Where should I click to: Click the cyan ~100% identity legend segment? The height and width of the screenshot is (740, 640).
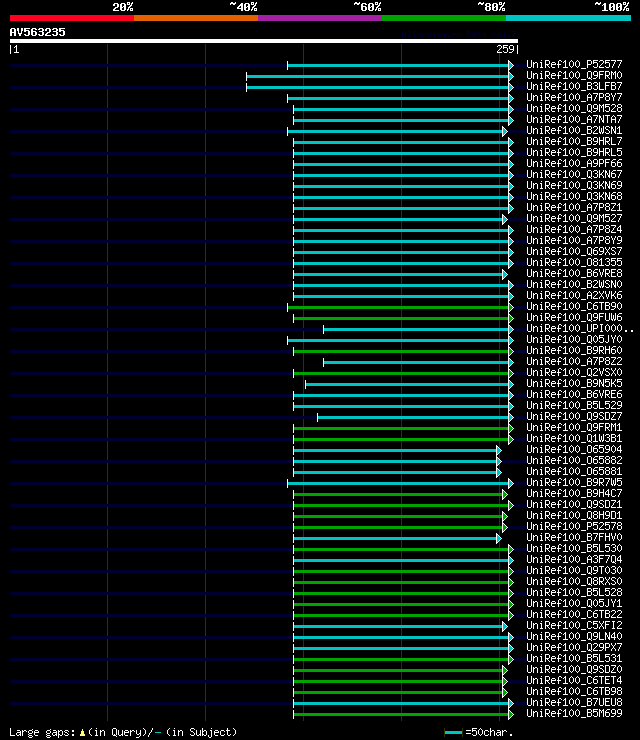(568, 18)
